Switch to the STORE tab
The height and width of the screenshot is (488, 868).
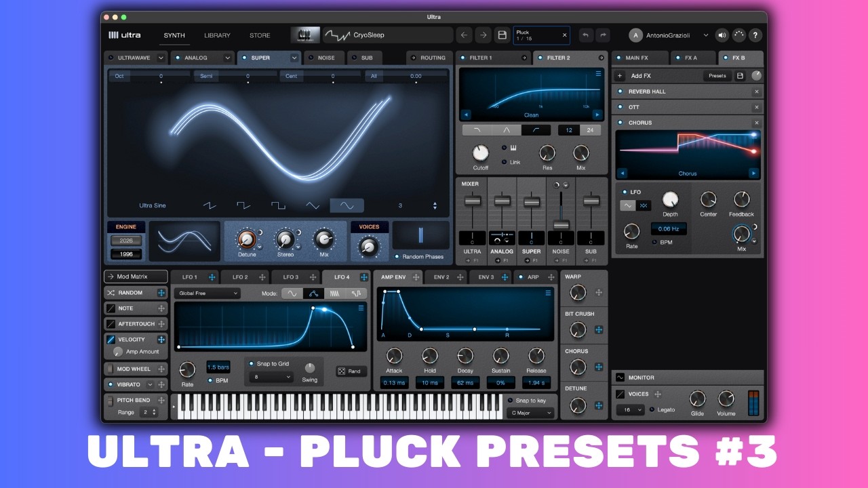[260, 35]
